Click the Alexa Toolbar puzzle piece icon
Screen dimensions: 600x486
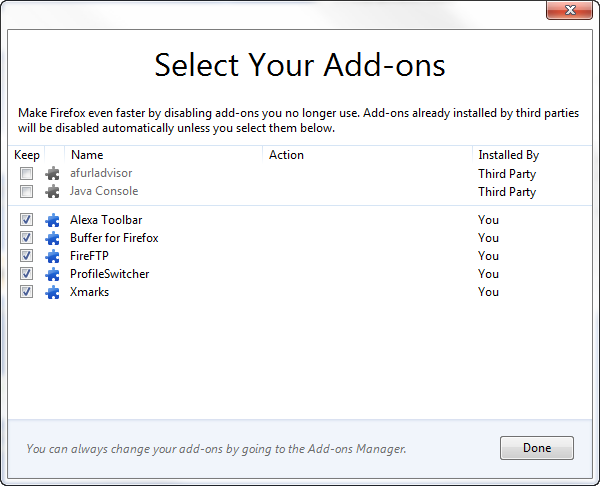click(x=52, y=220)
